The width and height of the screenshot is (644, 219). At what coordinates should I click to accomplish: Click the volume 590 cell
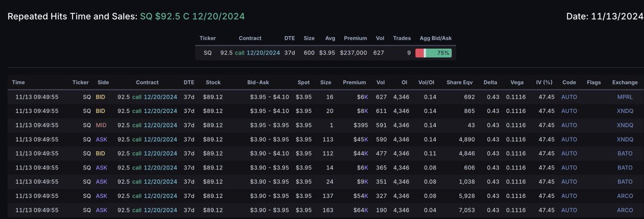coord(382,140)
